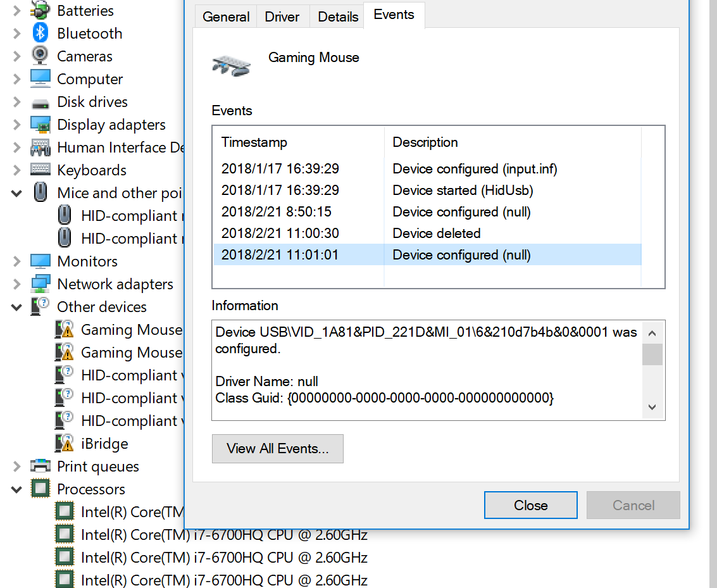Click the Cameras webcam icon
Image resolution: width=717 pixels, height=588 pixels.
[x=41, y=56]
